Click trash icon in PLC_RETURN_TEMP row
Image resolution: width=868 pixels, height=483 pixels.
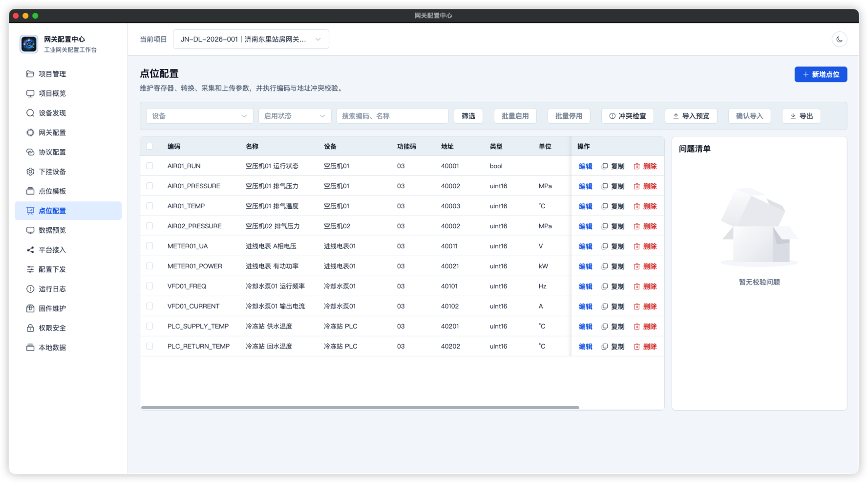point(636,347)
